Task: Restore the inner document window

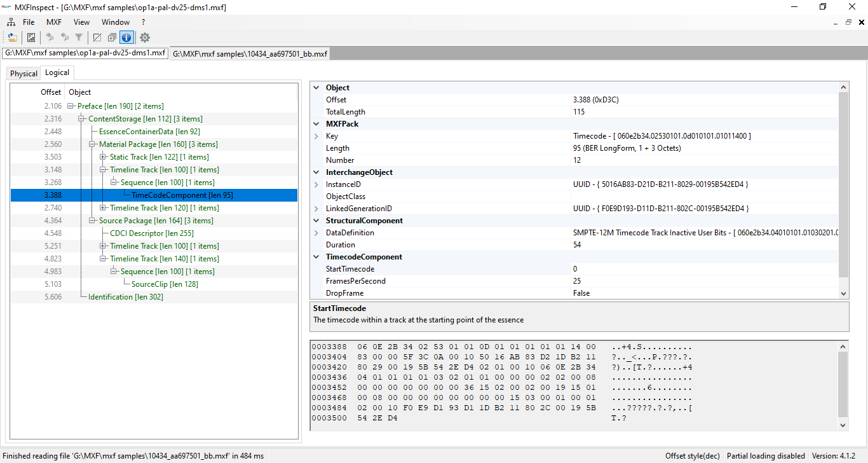Action: [848, 22]
